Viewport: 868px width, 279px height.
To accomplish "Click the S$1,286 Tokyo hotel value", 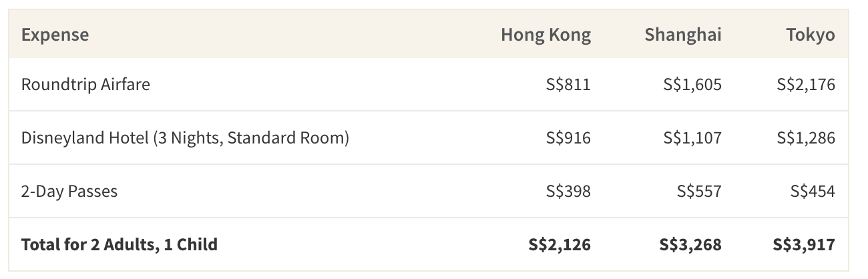I will coord(806,138).
